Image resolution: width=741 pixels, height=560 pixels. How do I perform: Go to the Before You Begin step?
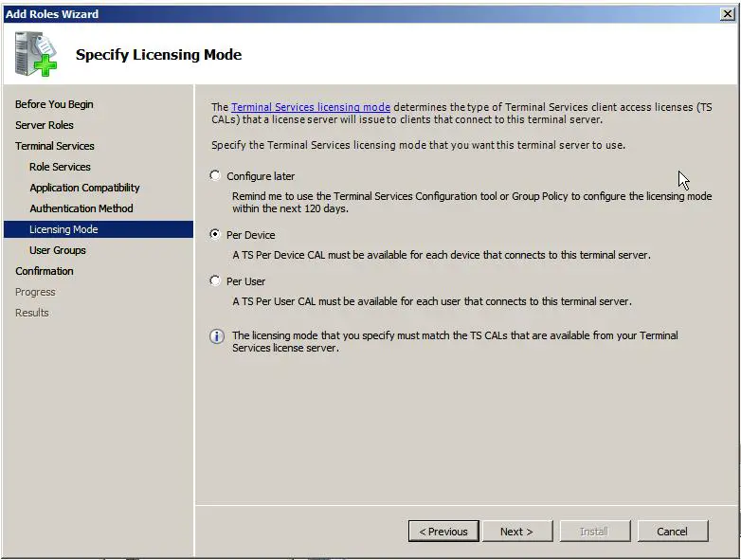point(54,104)
